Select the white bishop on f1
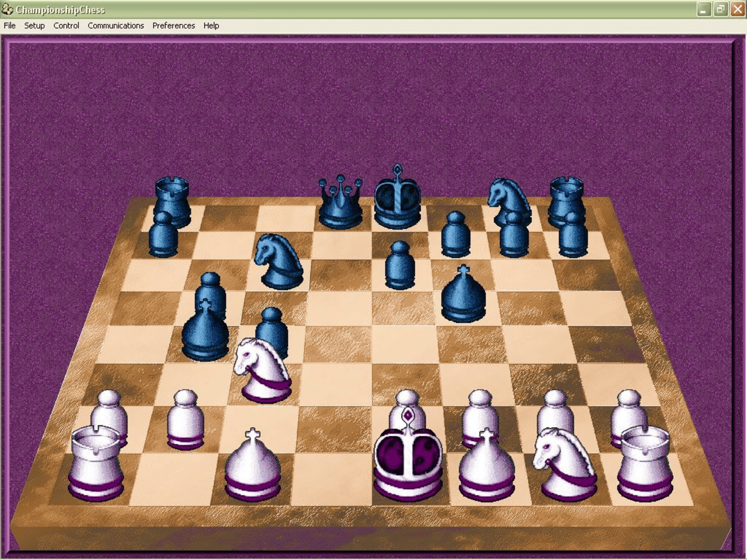Screen dimensions: 747x560 (x=486, y=465)
